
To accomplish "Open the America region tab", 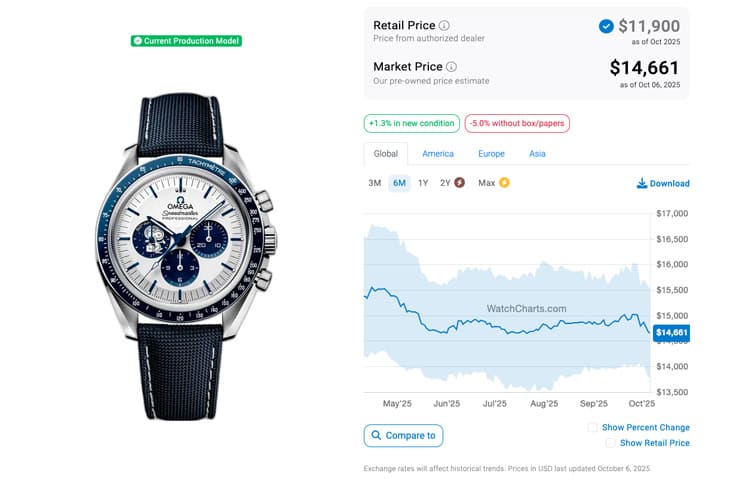I will point(438,154).
